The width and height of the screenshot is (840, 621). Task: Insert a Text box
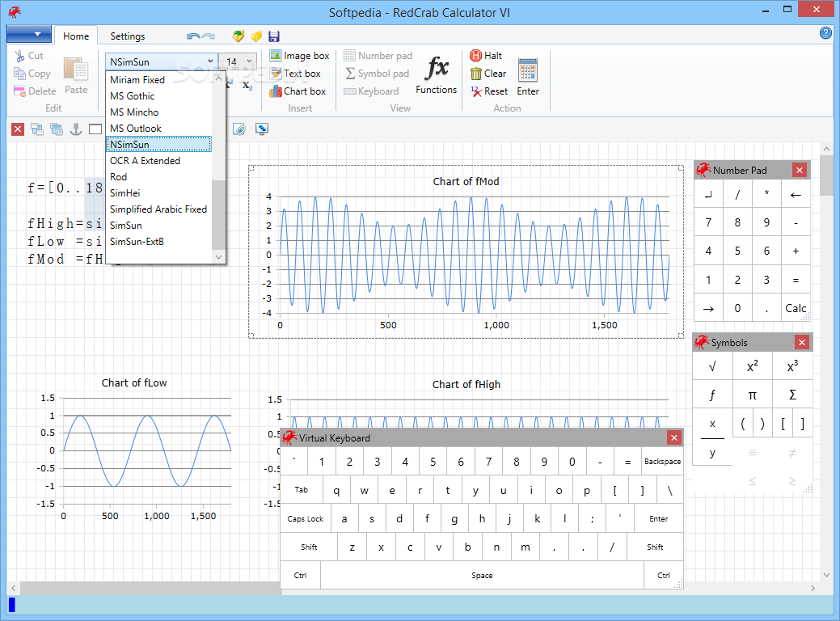pos(296,74)
